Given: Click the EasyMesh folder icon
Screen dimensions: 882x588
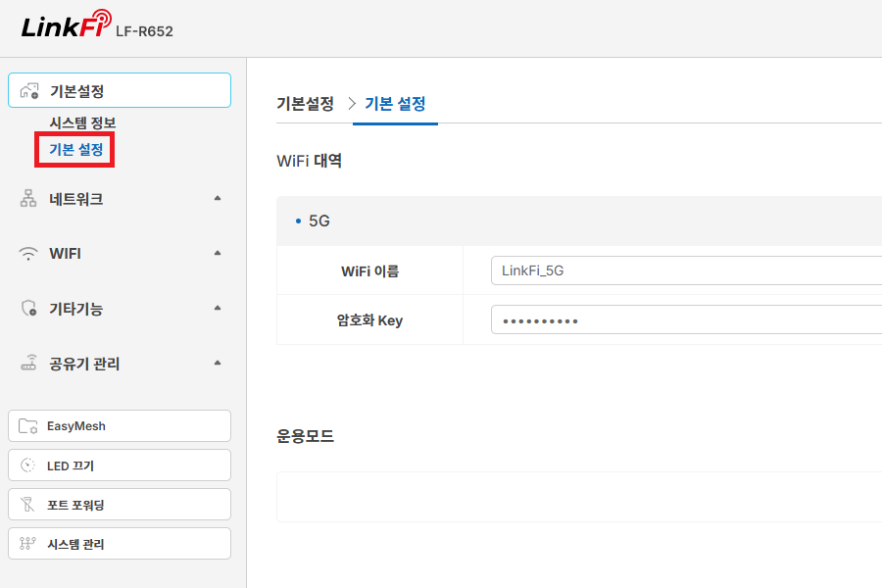Looking at the screenshot, I should [x=27, y=426].
